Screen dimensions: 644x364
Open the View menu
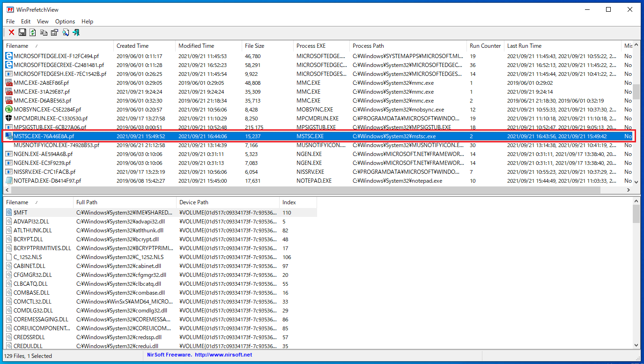click(x=43, y=22)
